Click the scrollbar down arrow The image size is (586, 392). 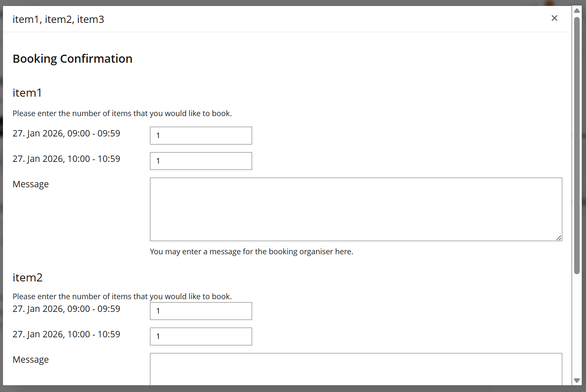[577, 381]
